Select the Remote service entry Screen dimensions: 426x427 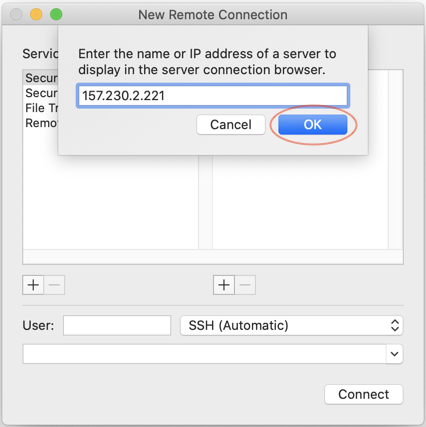[41, 123]
